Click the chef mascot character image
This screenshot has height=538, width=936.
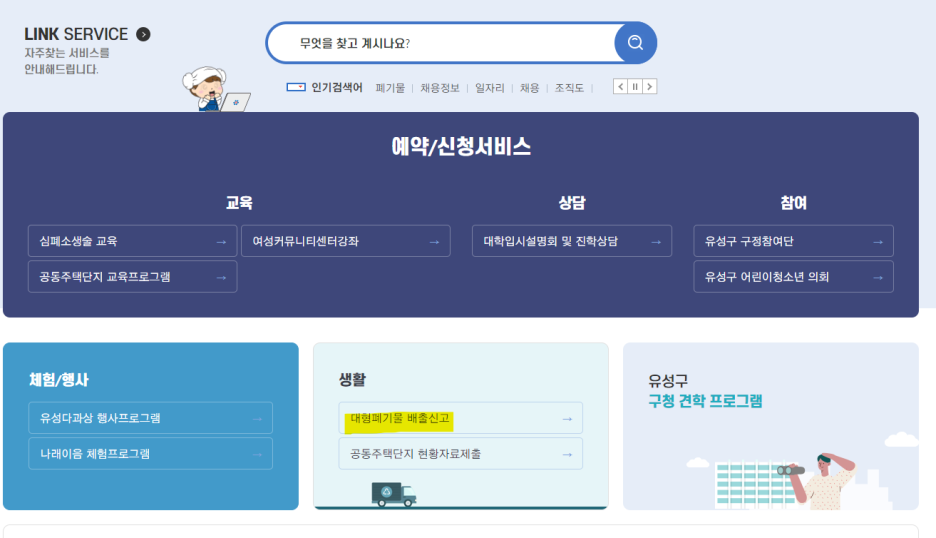[215, 89]
